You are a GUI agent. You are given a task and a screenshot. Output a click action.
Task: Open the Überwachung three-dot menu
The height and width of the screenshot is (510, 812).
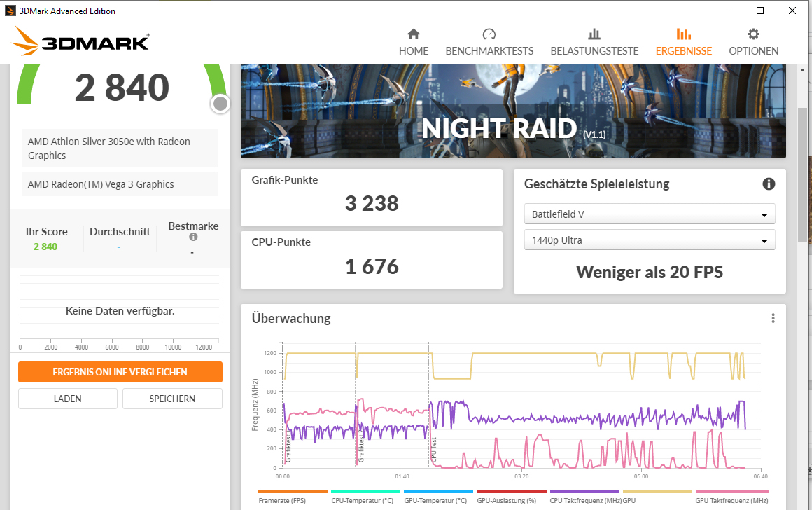(773, 318)
